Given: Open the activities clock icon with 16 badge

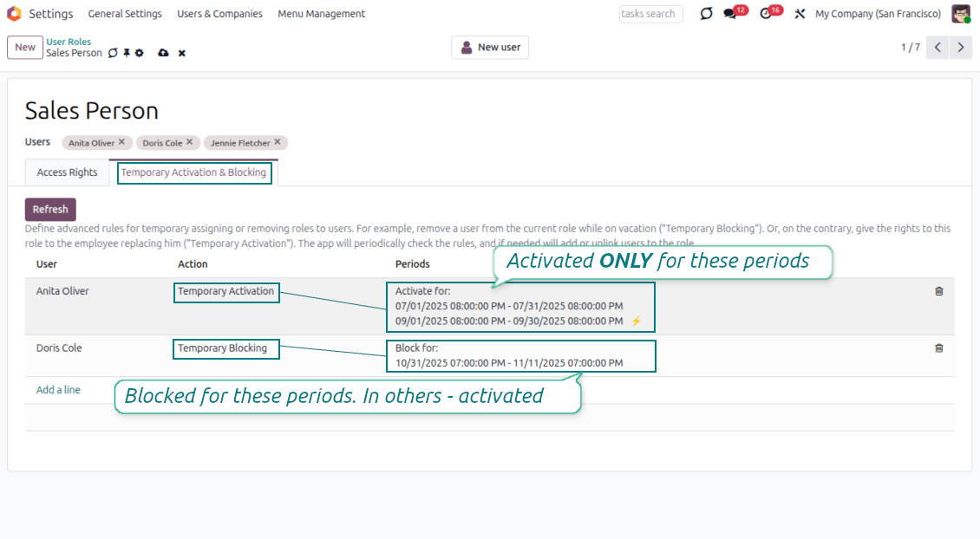Looking at the screenshot, I should (766, 14).
